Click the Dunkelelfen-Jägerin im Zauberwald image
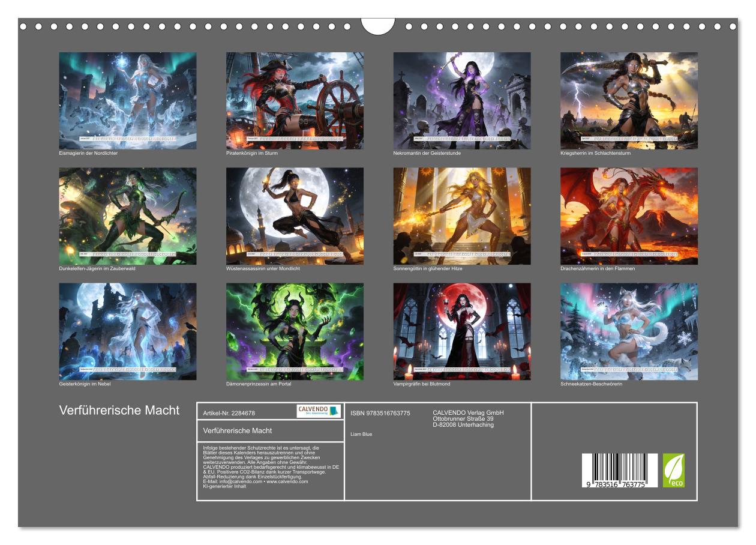 click(127, 216)
